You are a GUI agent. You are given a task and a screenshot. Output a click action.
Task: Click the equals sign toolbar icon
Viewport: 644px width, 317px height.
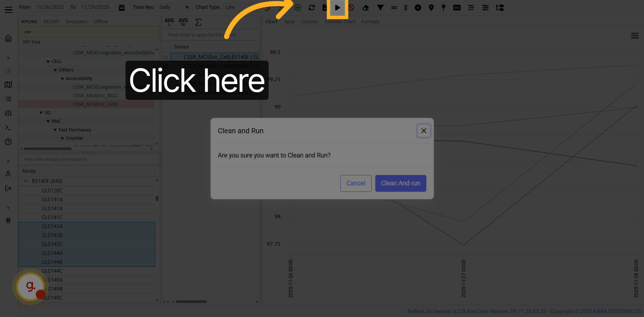click(x=394, y=7)
